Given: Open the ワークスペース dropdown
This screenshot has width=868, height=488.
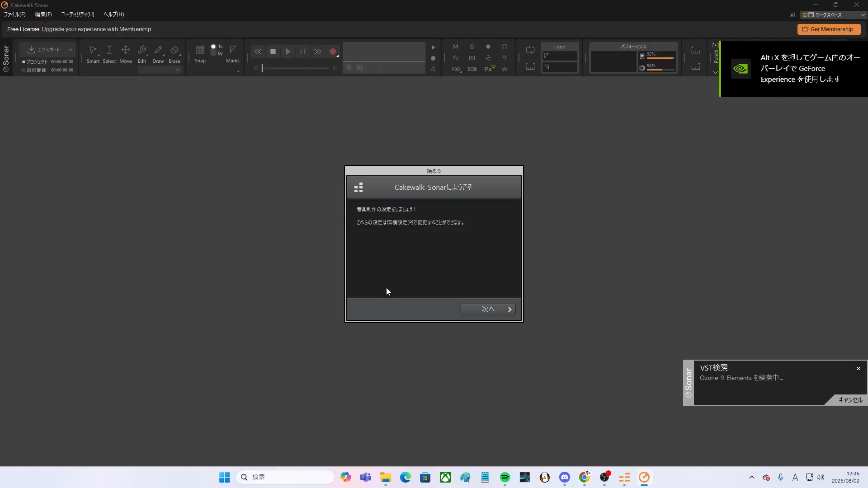Looking at the screenshot, I should (834, 15).
